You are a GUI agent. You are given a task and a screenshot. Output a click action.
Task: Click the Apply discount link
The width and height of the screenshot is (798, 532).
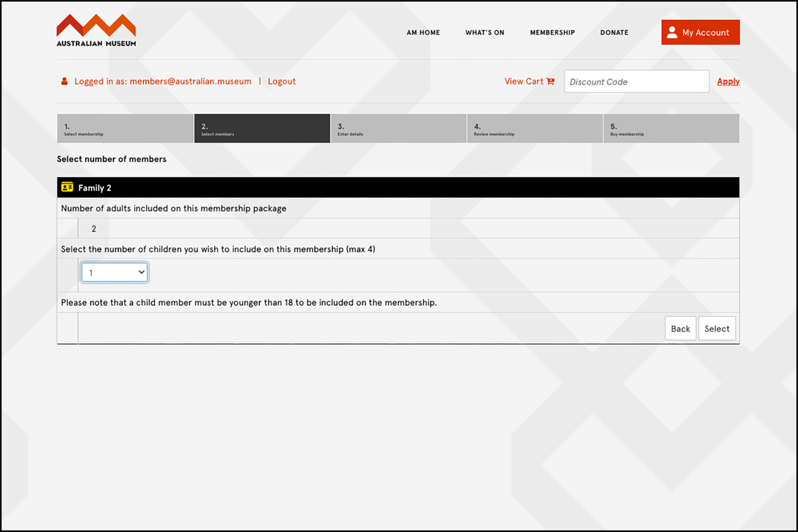[728, 81]
